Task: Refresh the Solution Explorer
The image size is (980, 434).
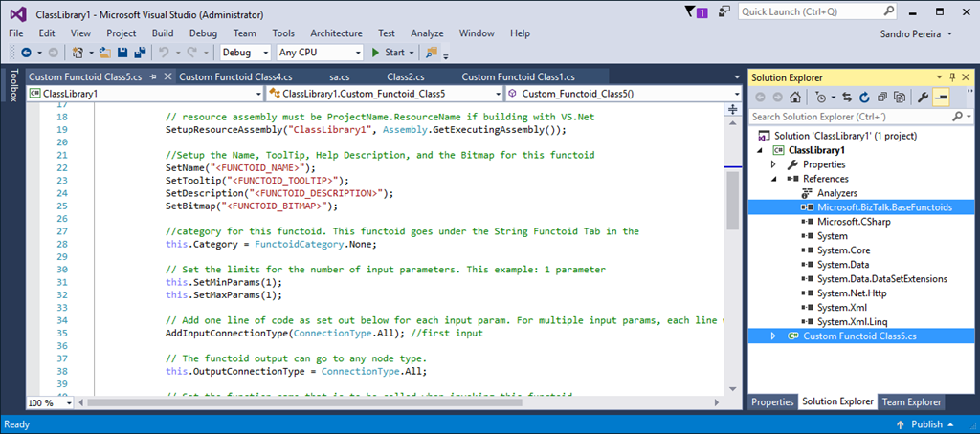Action: click(865, 97)
